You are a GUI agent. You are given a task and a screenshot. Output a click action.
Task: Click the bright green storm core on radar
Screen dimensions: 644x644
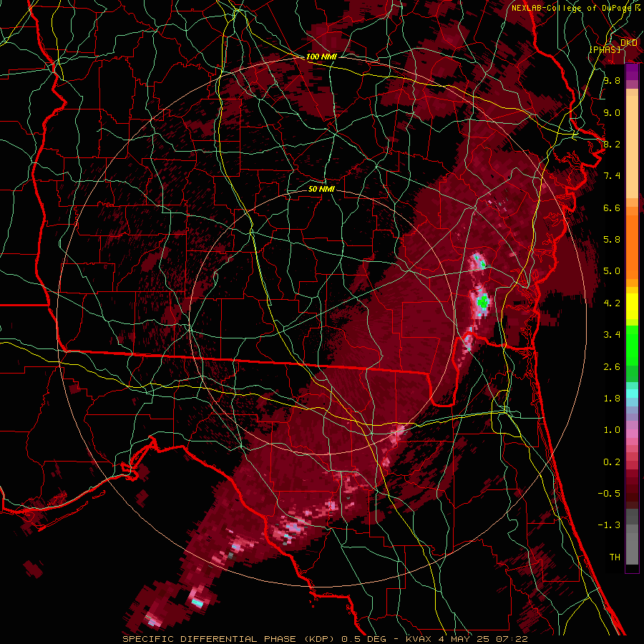483,302
